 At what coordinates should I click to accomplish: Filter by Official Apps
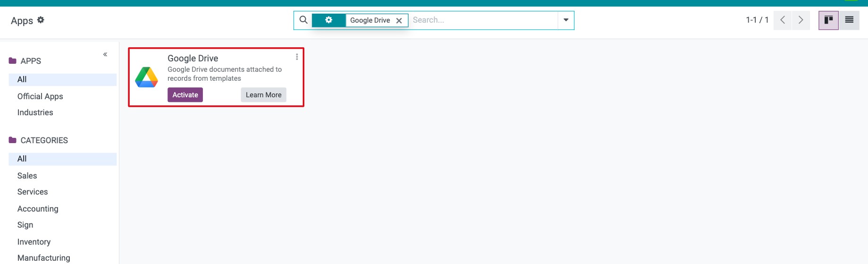(x=40, y=96)
